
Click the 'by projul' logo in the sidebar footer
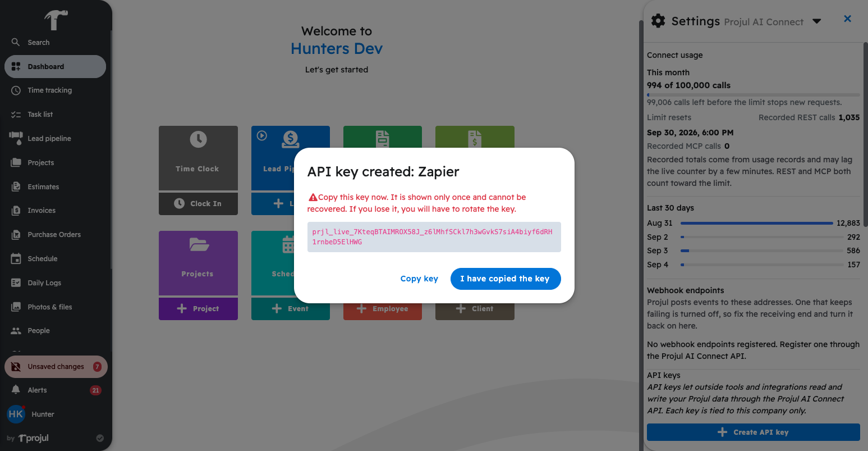(28, 438)
